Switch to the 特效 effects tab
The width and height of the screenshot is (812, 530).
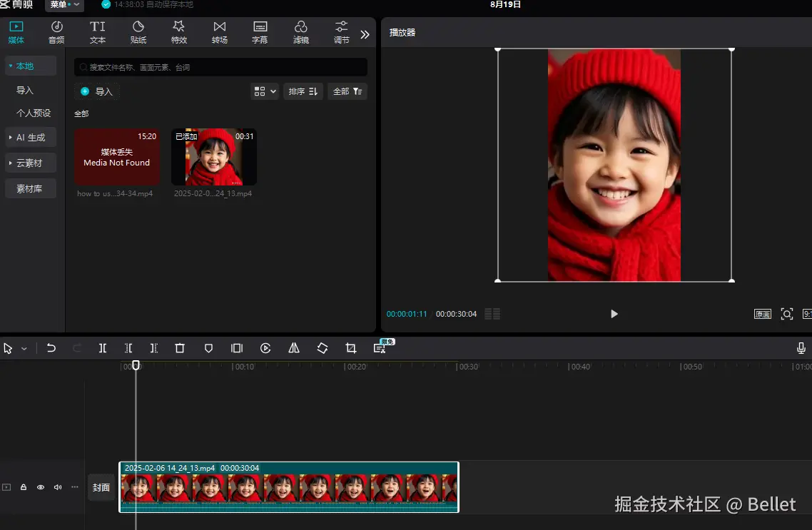(179, 32)
